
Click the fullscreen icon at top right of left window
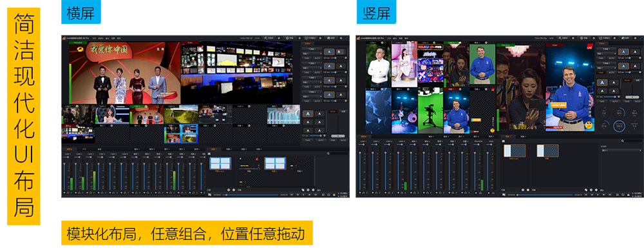347,38
